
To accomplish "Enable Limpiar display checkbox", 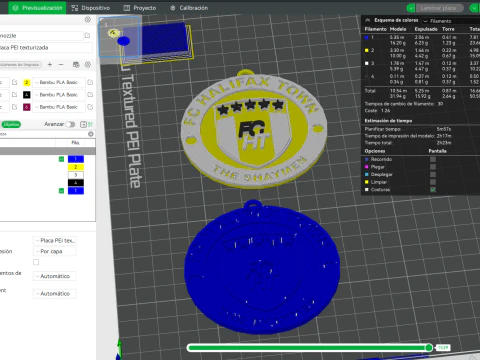I will 433,182.
